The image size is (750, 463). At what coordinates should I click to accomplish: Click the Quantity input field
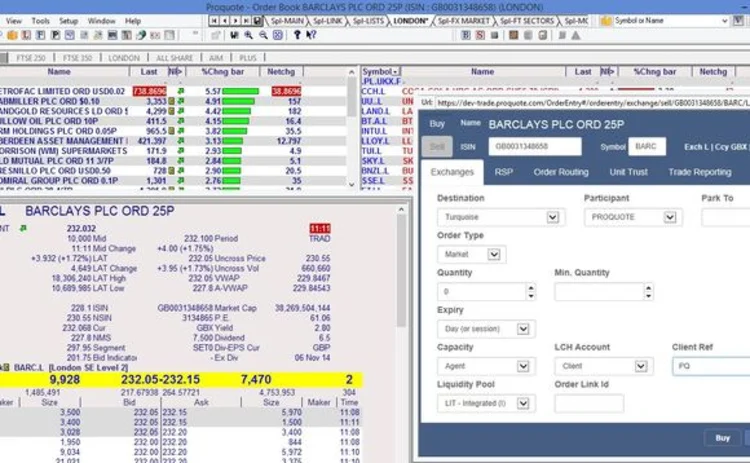pos(482,292)
